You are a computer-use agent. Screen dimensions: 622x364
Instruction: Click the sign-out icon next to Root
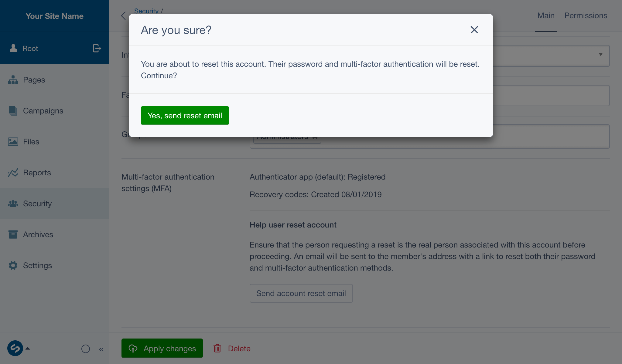96,48
